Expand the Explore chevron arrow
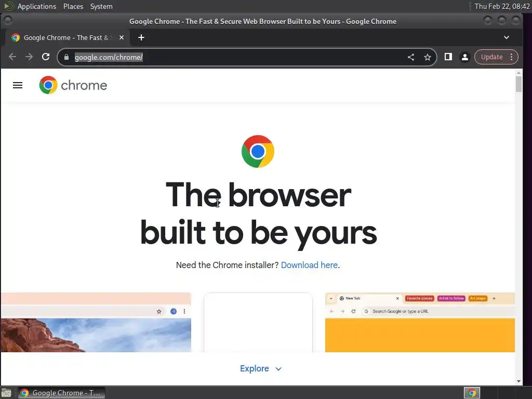Viewport: 532px width, 399px height. (278, 369)
